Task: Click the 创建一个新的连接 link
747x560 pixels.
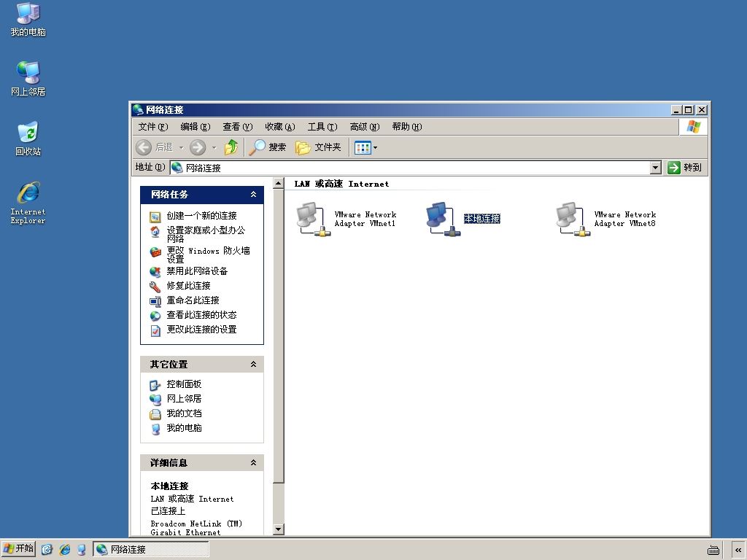Action: [x=201, y=216]
